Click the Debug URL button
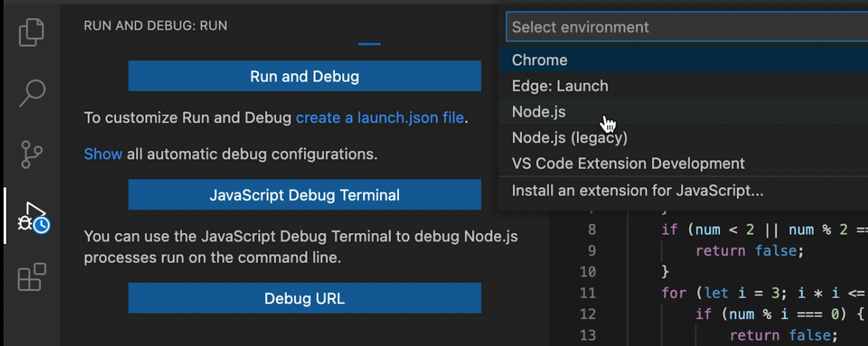868x346 pixels. click(x=305, y=298)
